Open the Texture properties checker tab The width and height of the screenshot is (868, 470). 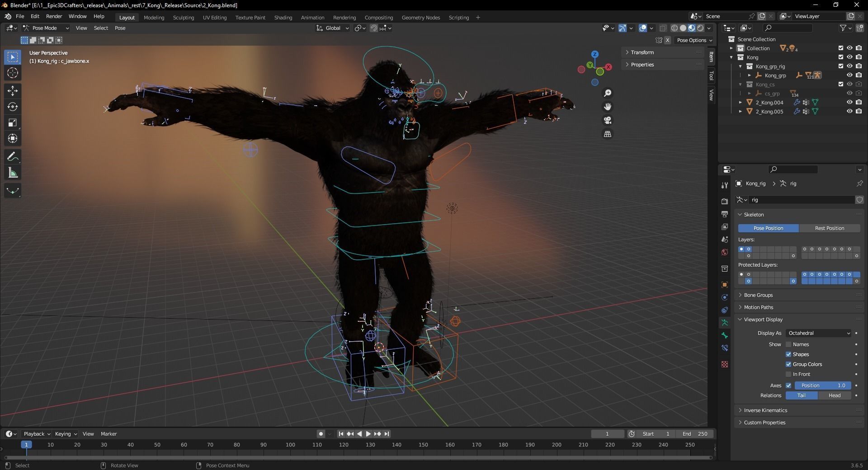[x=725, y=364]
